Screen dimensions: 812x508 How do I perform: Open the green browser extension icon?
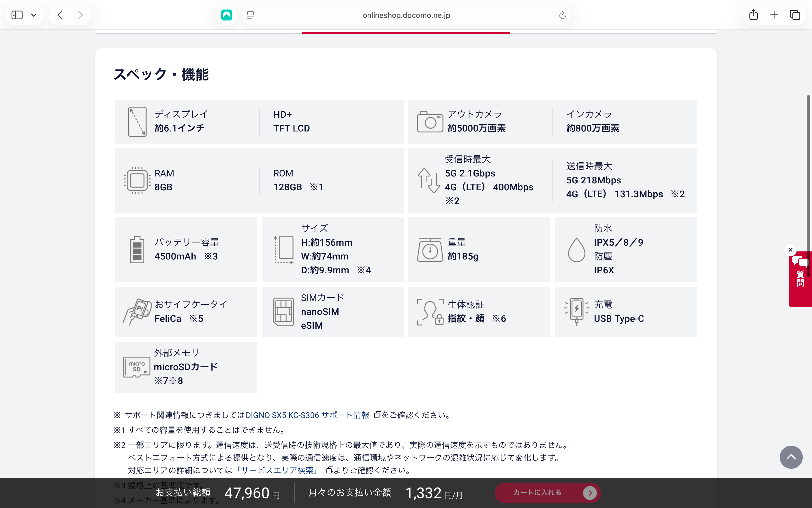tap(227, 15)
